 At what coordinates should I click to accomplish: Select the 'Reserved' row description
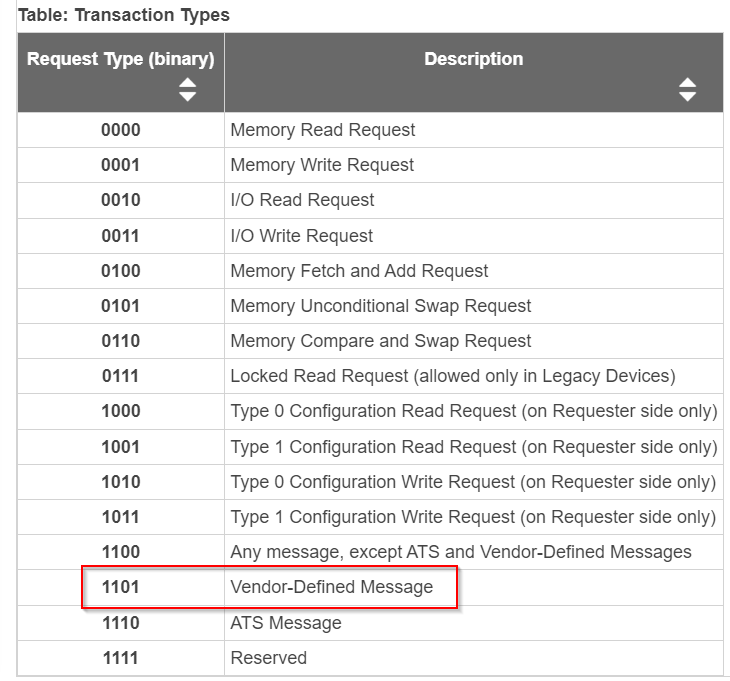tap(269, 658)
